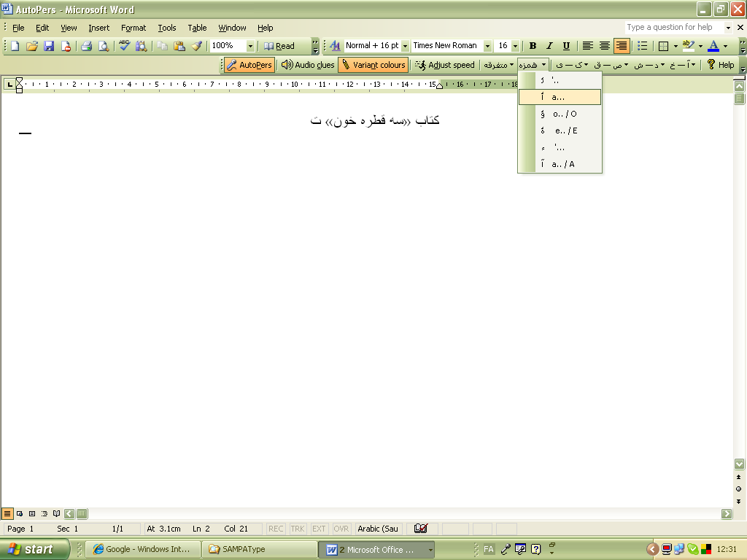Click the Audio clues toolbar icon
The width and height of the screenshot is (747, 560).
pos(309,64)
